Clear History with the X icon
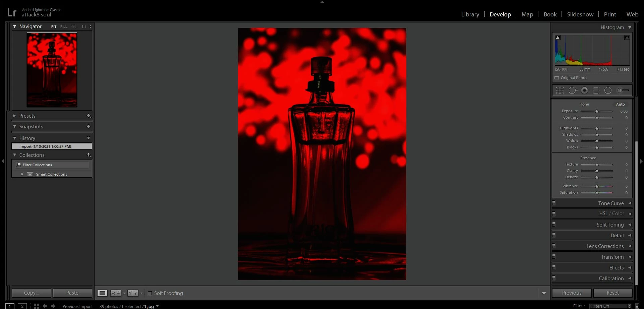The height and width of the screenshot is (309, 644). point(89,138)
